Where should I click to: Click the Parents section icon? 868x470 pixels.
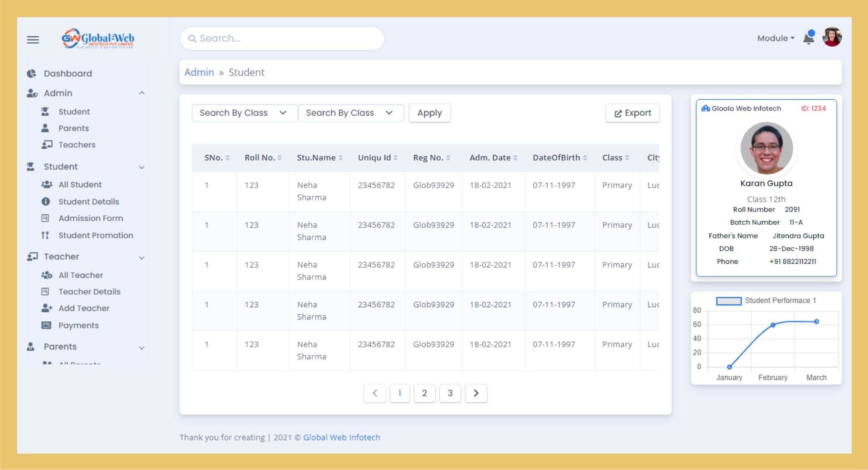pos(31,347)
